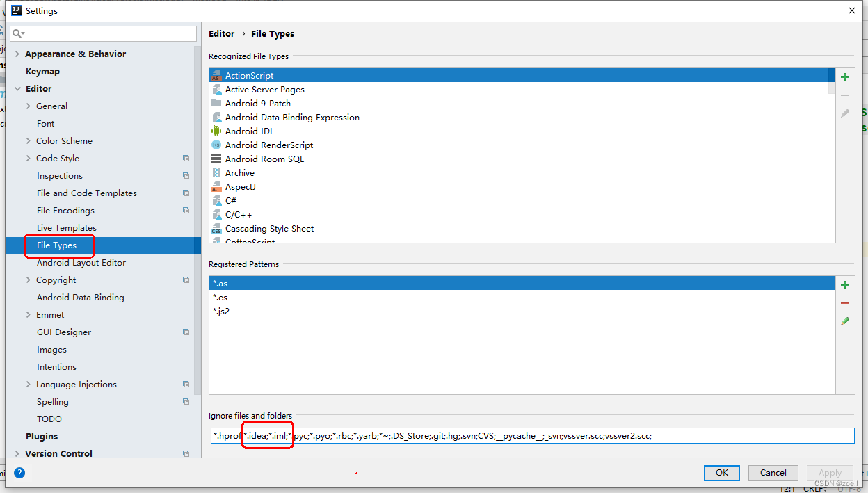The width and height of the screenshot is (868, 493).
Task: Click the Android 9-Patch folder icon
Action: (216, 103)
